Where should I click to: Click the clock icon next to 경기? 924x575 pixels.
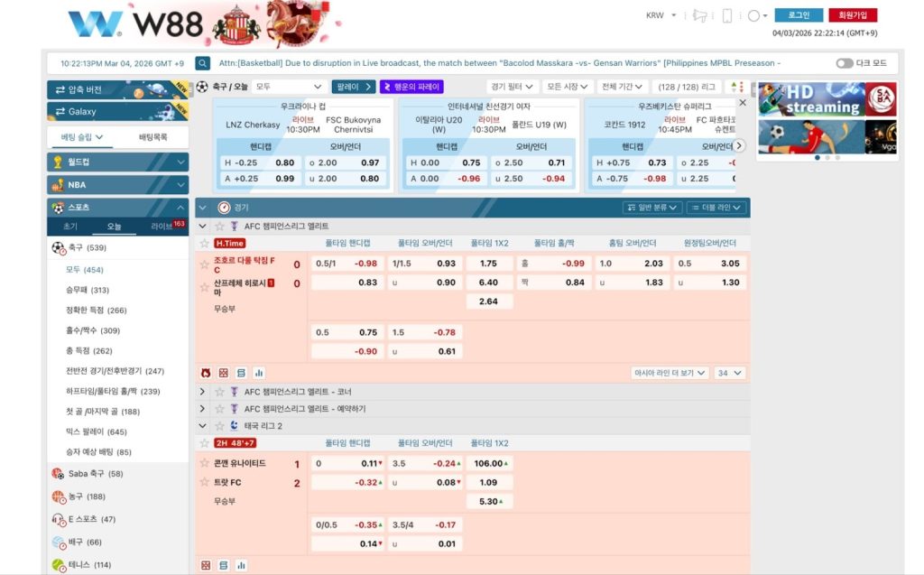[224, 208]
